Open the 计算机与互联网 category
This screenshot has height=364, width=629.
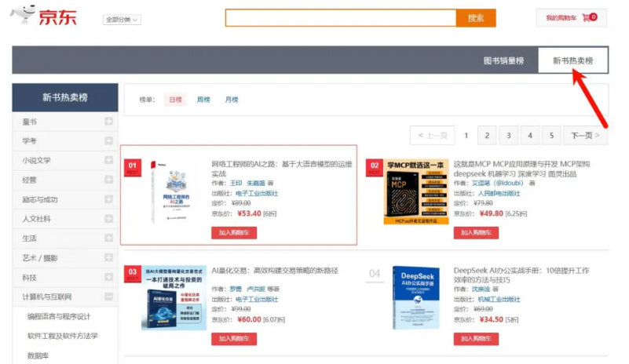point(47,297)
